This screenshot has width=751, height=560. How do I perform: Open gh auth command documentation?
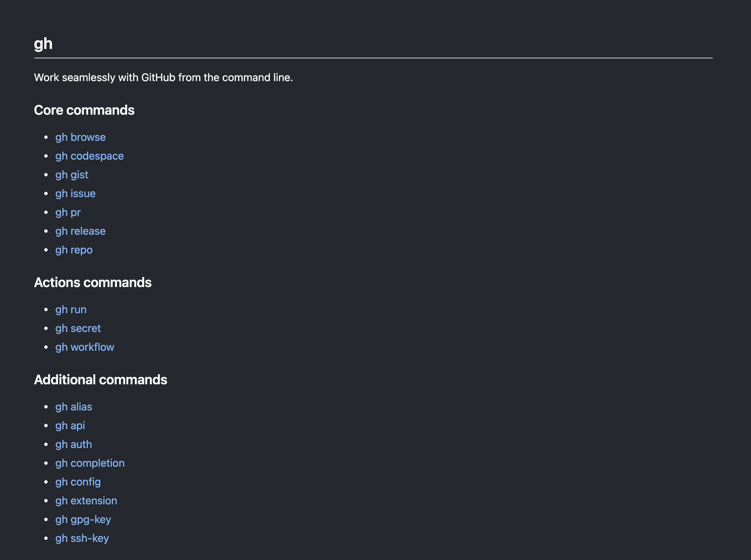click(73, 445)
